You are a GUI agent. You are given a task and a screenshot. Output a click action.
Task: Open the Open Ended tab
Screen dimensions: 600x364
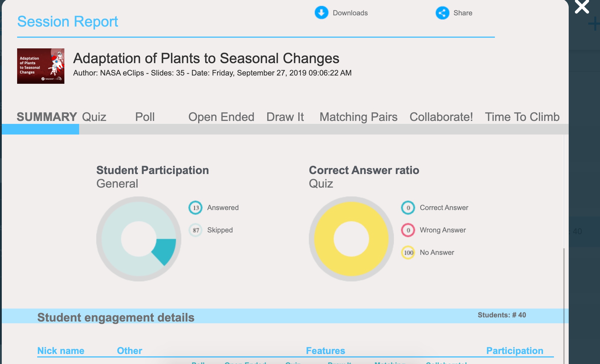pos(221,117)
